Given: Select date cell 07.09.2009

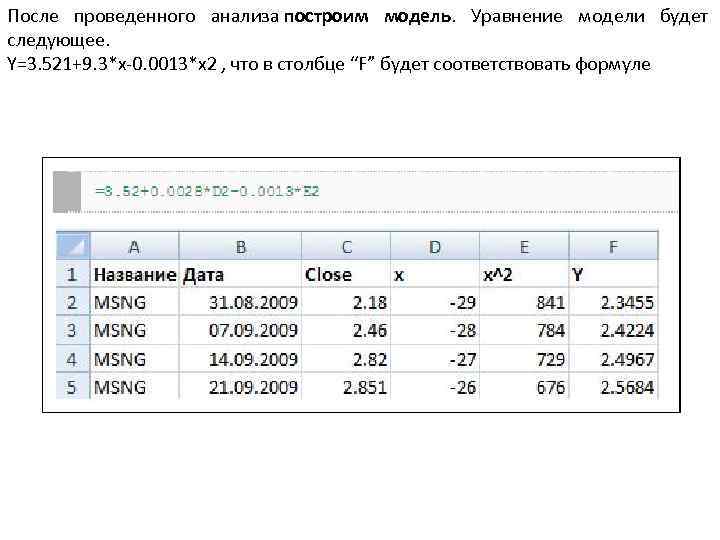Looking at the screenshot, I should (x=240, y=330).
